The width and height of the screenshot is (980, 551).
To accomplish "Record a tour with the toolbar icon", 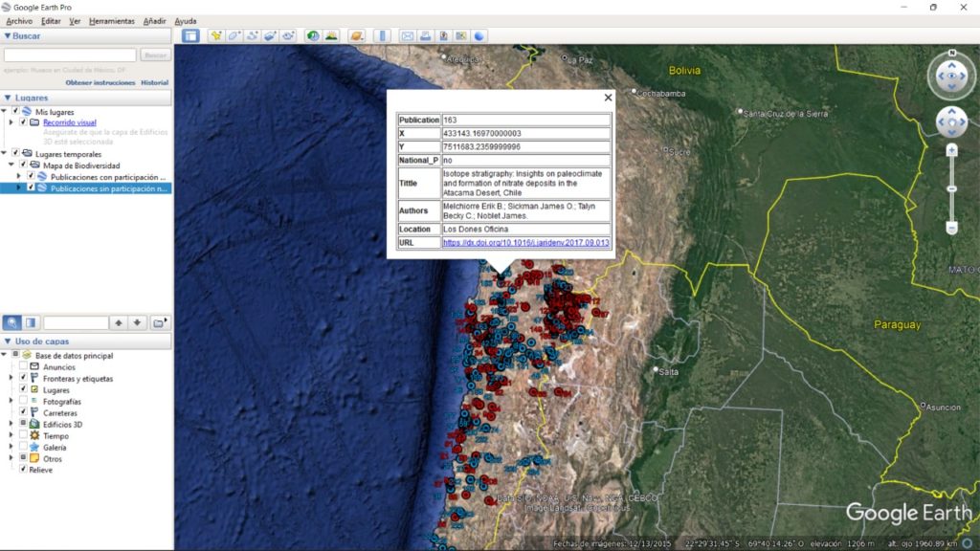I will pyautogui.click(x=288, y=36).
